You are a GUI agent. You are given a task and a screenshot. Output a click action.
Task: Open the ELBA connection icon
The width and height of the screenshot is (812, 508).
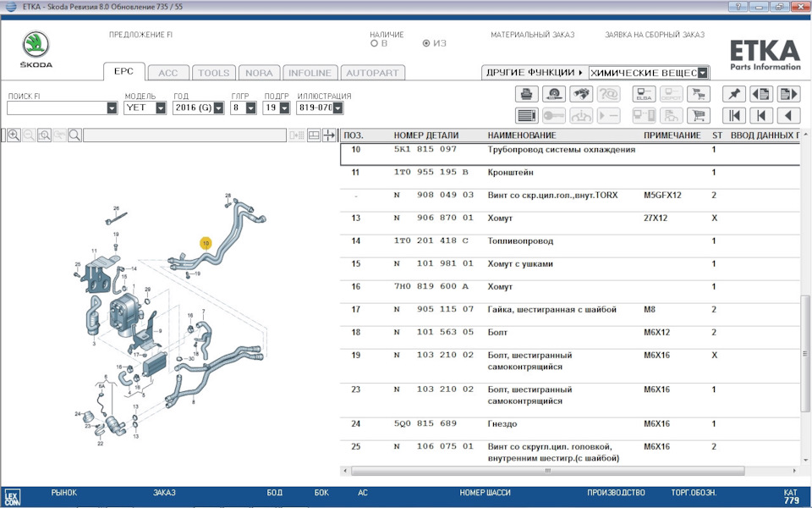[x=645, y=94]
